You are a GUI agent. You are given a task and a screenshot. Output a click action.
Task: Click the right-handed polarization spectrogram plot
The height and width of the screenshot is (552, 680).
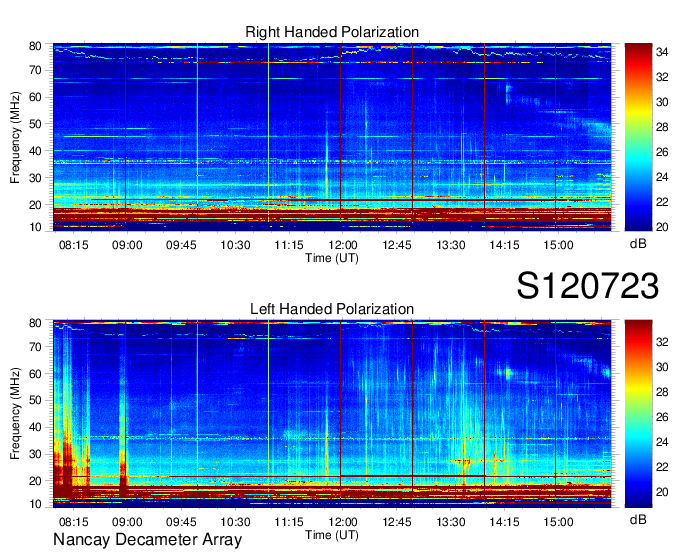click(x=332, y=137)
